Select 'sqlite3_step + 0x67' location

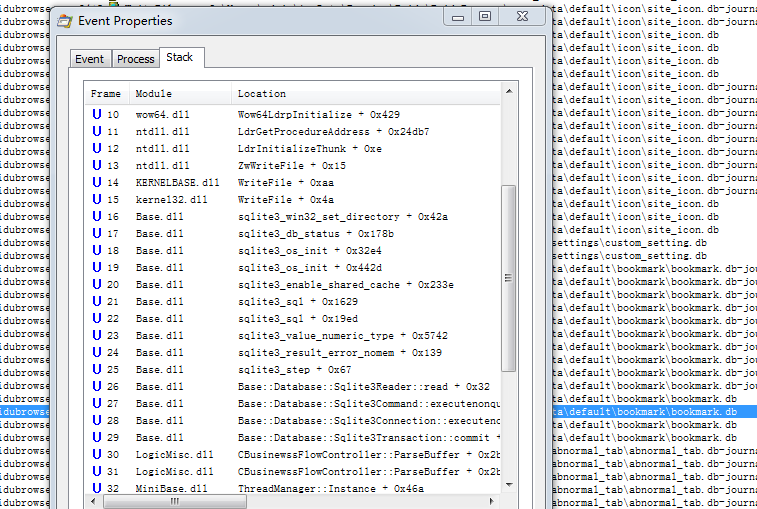pos(294,369)
